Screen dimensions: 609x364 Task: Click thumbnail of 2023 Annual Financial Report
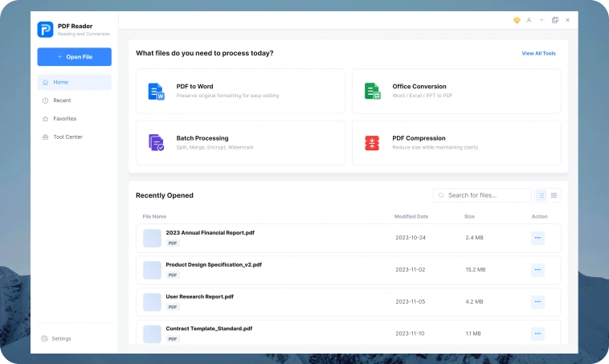pyautogui.click(x=152, y=238)
